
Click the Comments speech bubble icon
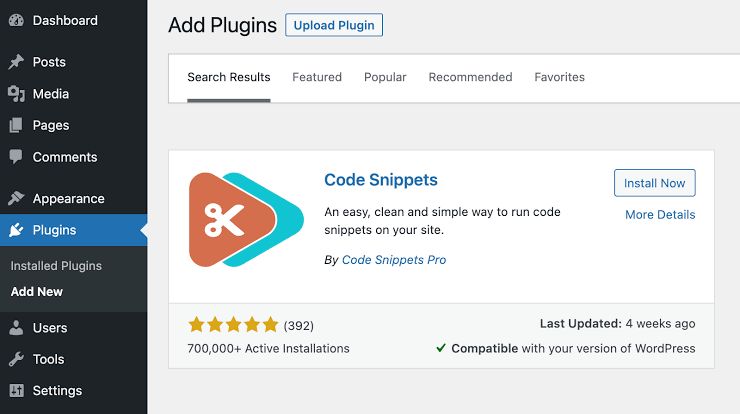tap(16, 157)
